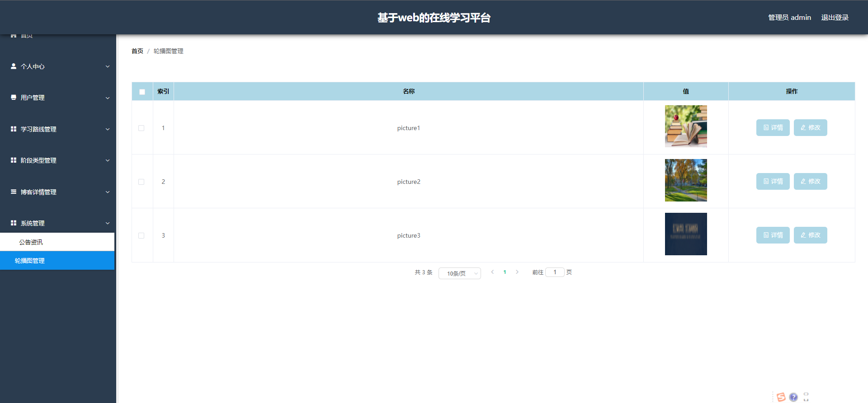Click the icon beside 用户管理
This screenshot has width=868, height=403.
click(14, 97)
